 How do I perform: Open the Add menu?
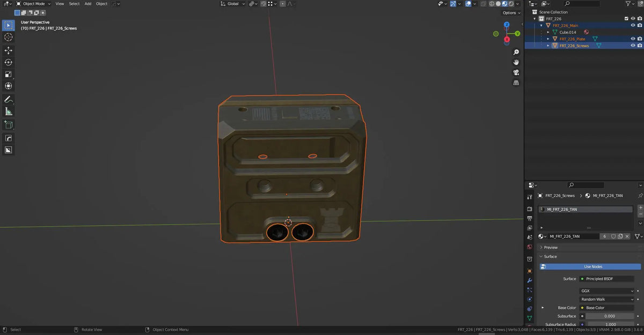[x=88, y=4]
